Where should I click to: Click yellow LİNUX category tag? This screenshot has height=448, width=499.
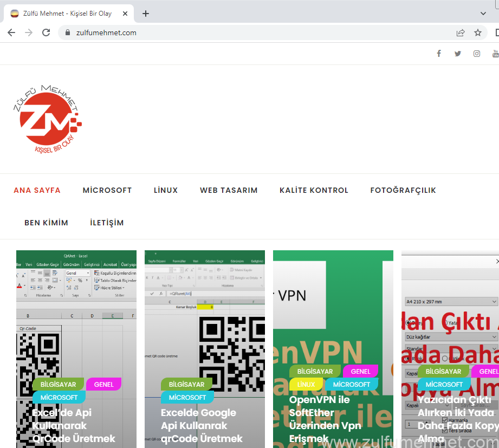coord(306,385)
